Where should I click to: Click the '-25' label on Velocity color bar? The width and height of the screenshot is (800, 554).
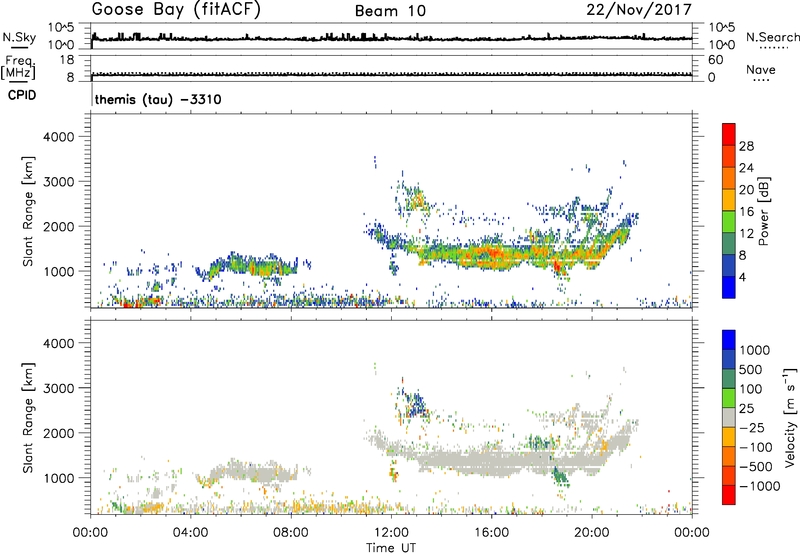752,428
